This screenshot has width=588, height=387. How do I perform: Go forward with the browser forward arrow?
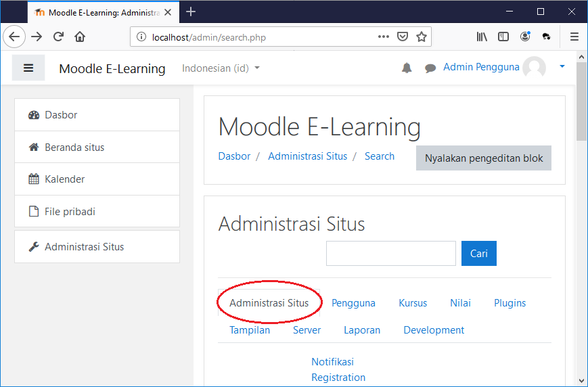[x=37, y=37]
